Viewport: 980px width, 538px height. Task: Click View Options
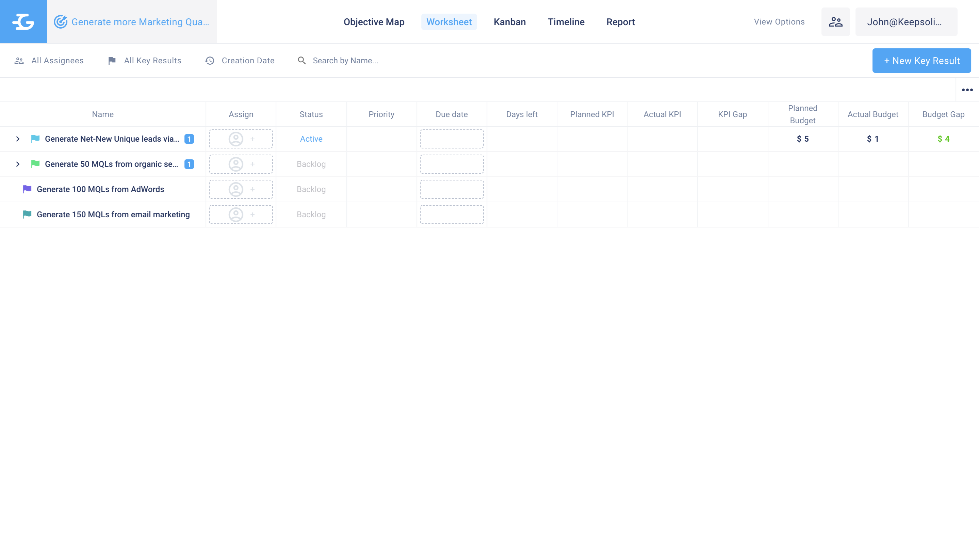(x=779, y=22)
